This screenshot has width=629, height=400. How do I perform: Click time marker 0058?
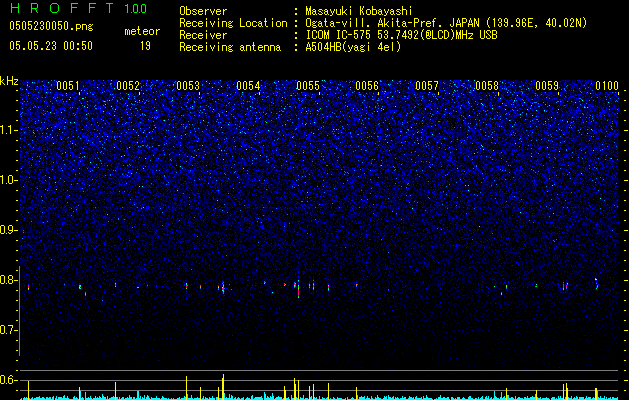tap(487, 86)
